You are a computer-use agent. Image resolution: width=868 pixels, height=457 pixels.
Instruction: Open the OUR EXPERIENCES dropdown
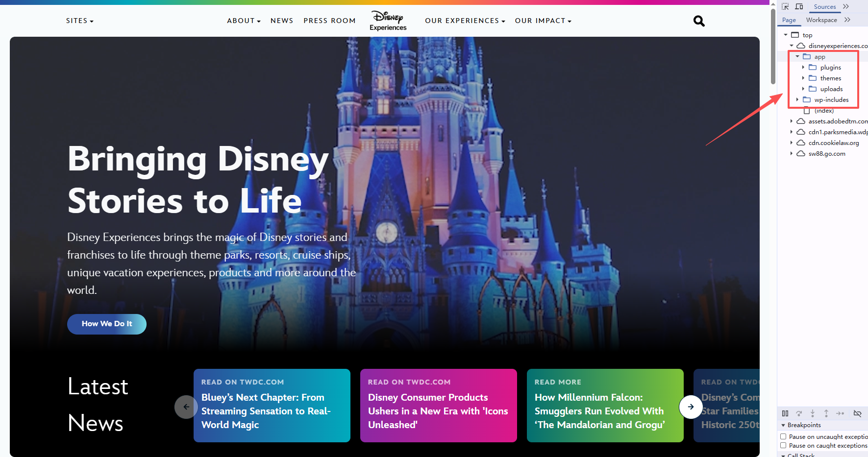tap(465, 21)
